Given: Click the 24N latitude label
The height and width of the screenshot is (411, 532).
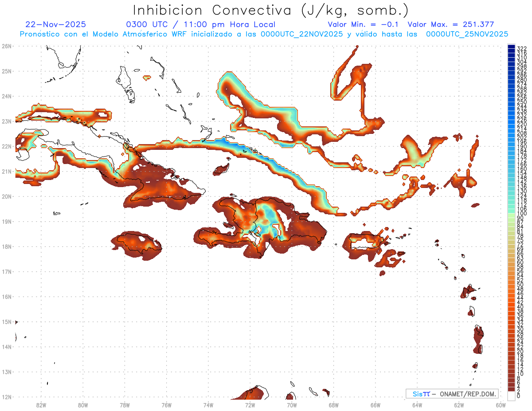Looking at the screenshot, I should [6, 96].
